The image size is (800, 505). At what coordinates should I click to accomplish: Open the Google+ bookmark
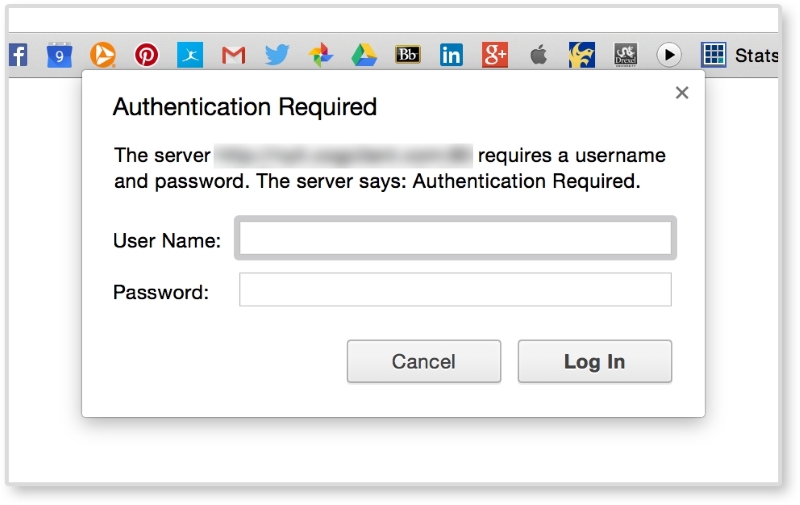(495, 55)
